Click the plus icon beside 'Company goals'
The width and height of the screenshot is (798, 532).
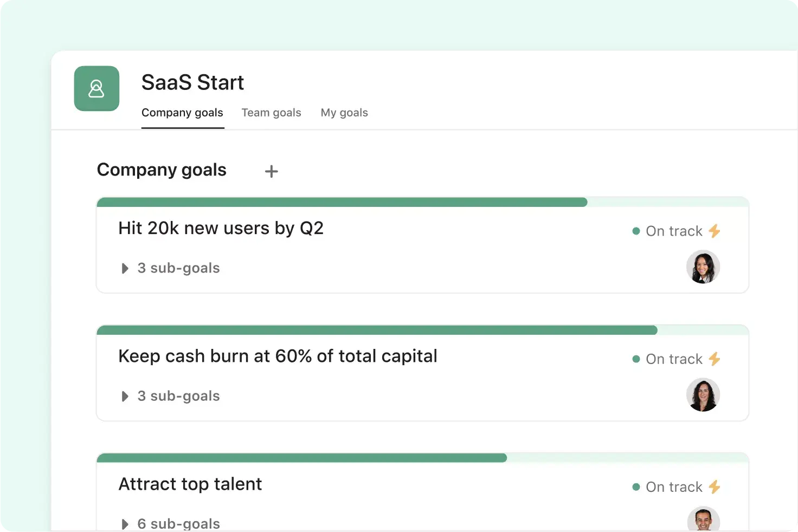pyautogui.click(x=271, y=171)
